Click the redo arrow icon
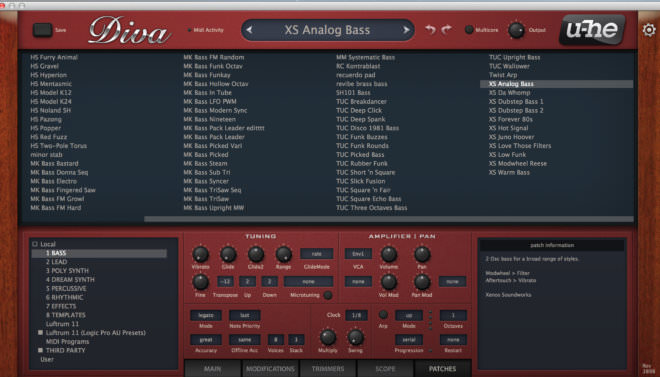This screenshot has width=660, height=377. [446, 29]
